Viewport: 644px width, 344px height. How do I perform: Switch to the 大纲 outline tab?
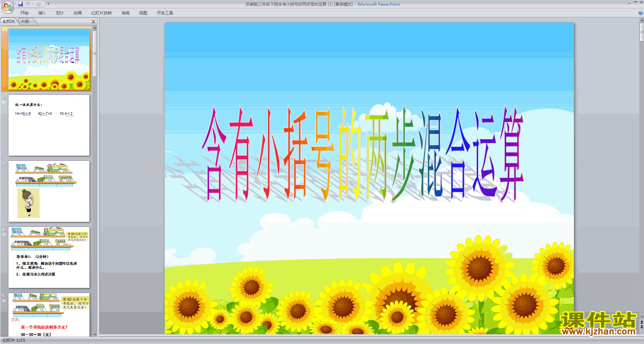click(25, 21)
